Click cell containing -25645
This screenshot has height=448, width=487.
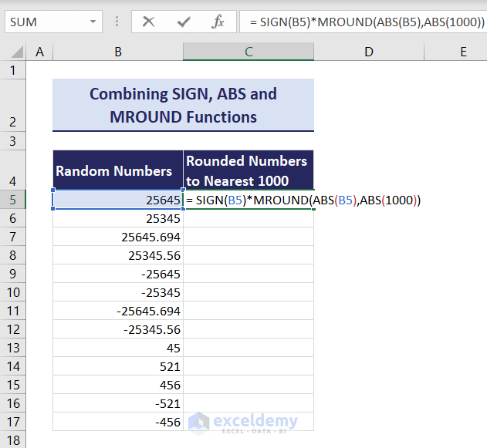tap(118, 274)
